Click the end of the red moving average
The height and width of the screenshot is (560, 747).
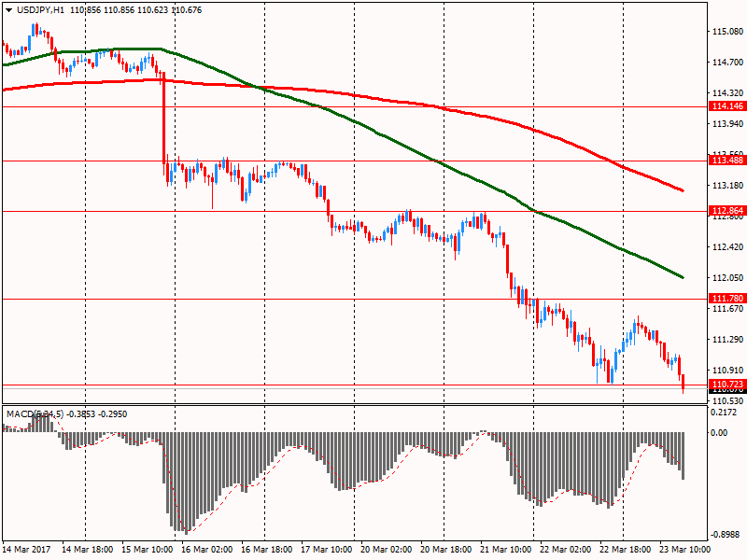(683, 190)
